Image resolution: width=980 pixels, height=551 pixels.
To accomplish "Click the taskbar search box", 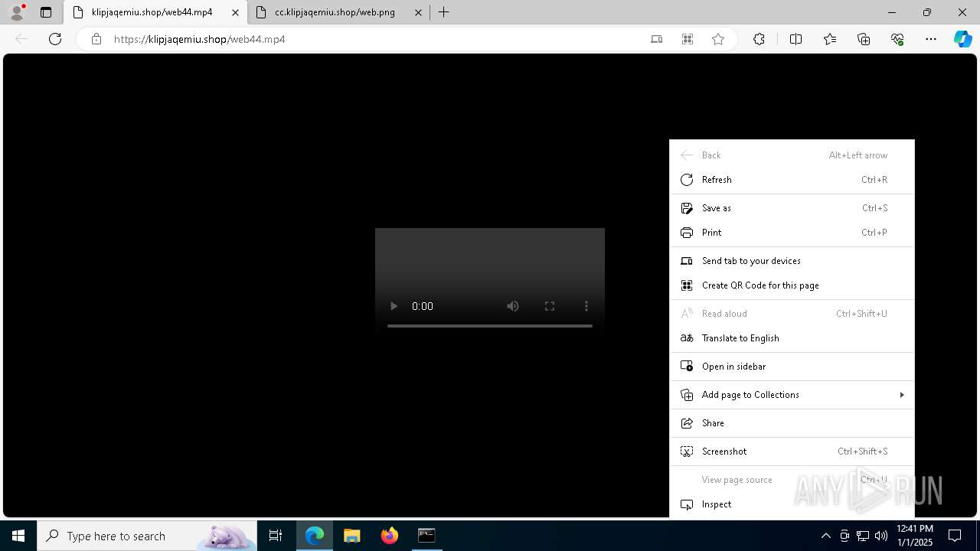I will pos(147,536).
